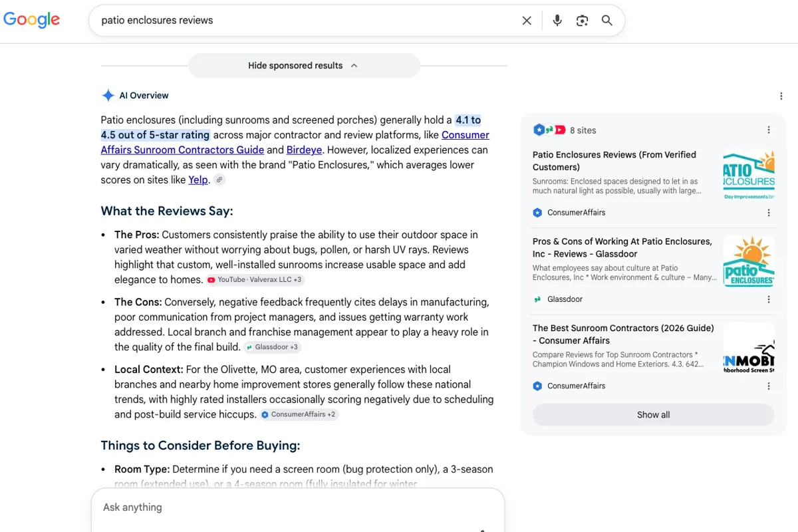
Task: Submit search with magnifying glass icon
Action: pyautogui.click(x=607, y=21)
